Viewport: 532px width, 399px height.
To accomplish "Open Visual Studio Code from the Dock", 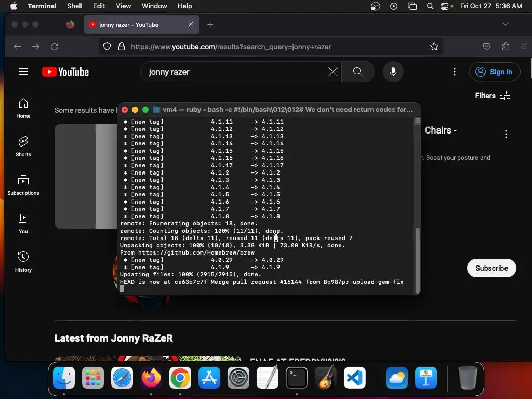I will point(354,378).
